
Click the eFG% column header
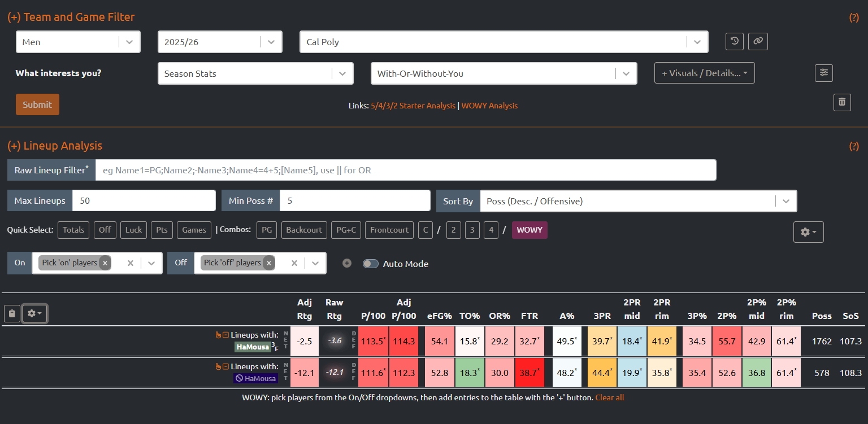(x=440, y=316)
